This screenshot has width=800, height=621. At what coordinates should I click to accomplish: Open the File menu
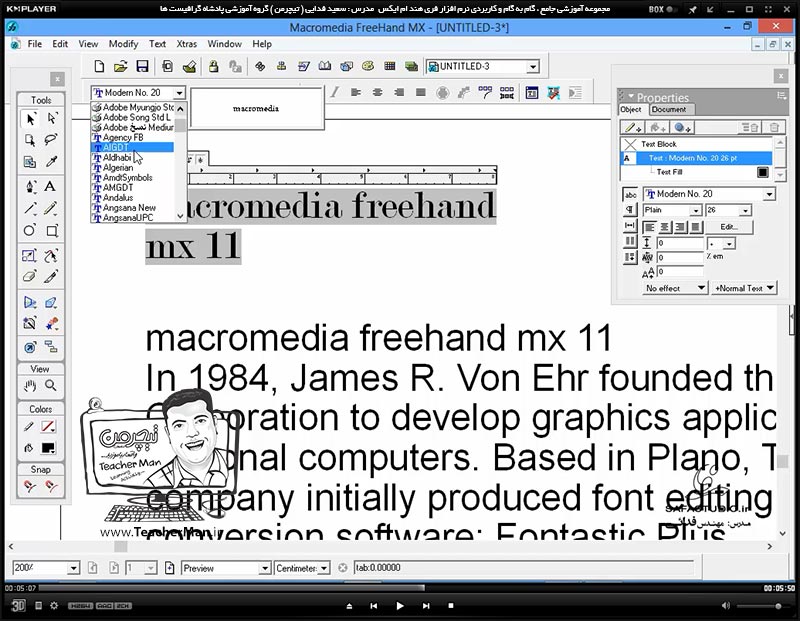click(35, 44)
